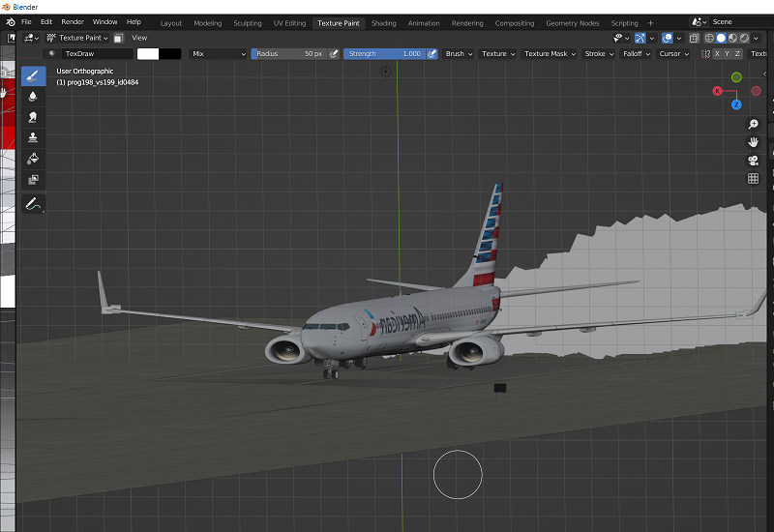
Task: Switch to the UV Editing workspace tab
Action: [289, 23]
